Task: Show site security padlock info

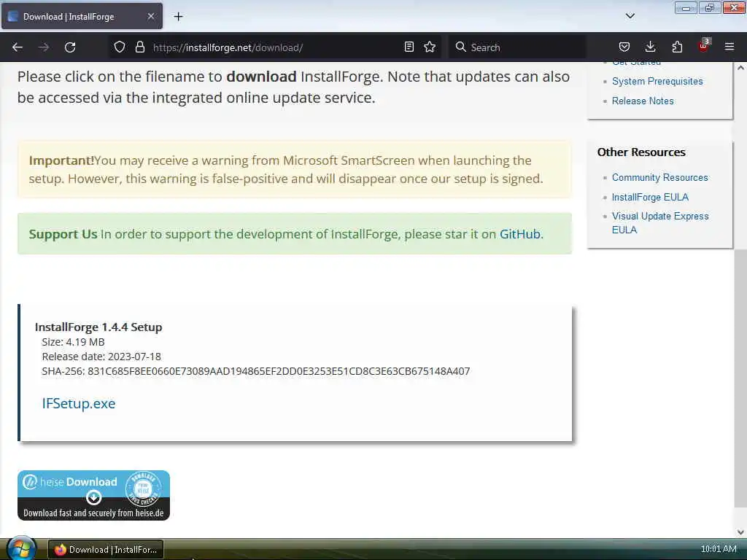Action: [x=139, y=47]
